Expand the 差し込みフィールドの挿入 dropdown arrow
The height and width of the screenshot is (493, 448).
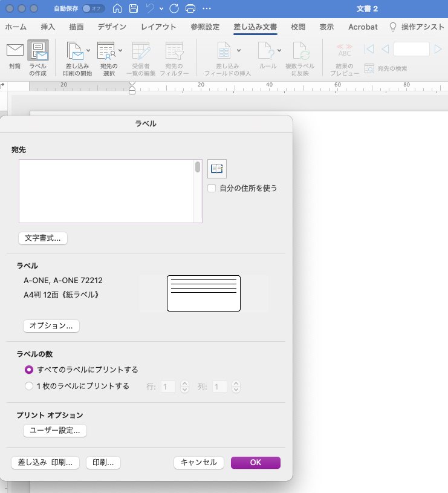coord(239,50)
